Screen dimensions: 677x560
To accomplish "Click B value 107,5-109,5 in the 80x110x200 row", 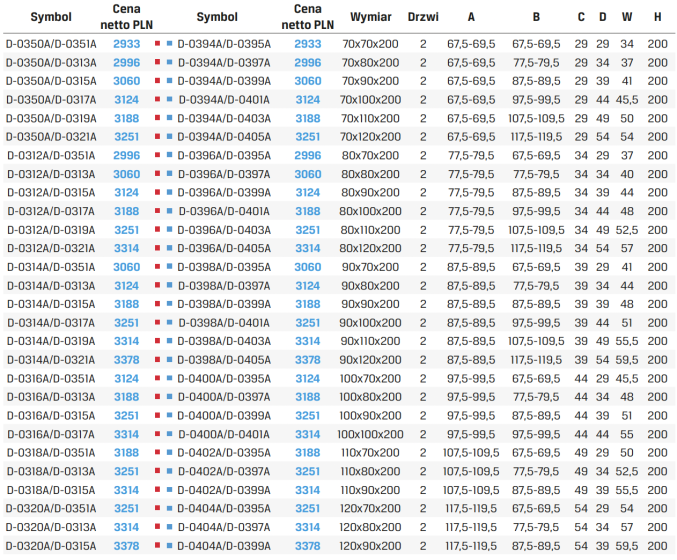I will (x=536, y=230).
